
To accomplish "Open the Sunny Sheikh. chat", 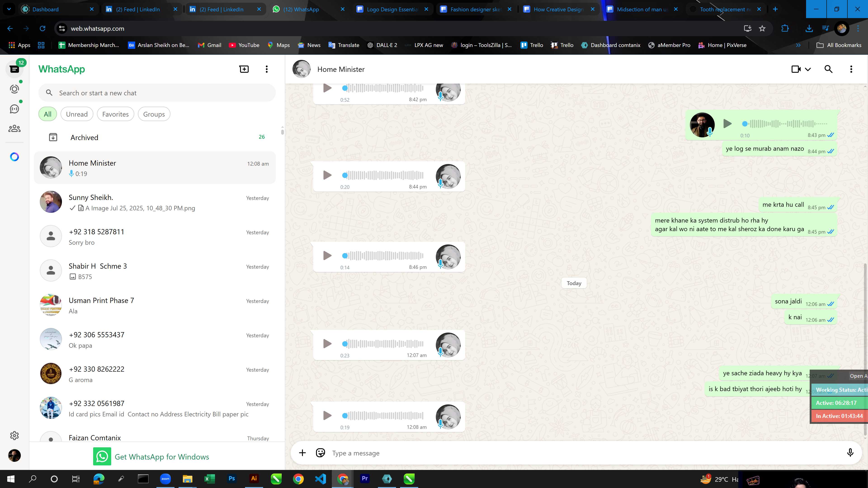I will pos(155,202).
